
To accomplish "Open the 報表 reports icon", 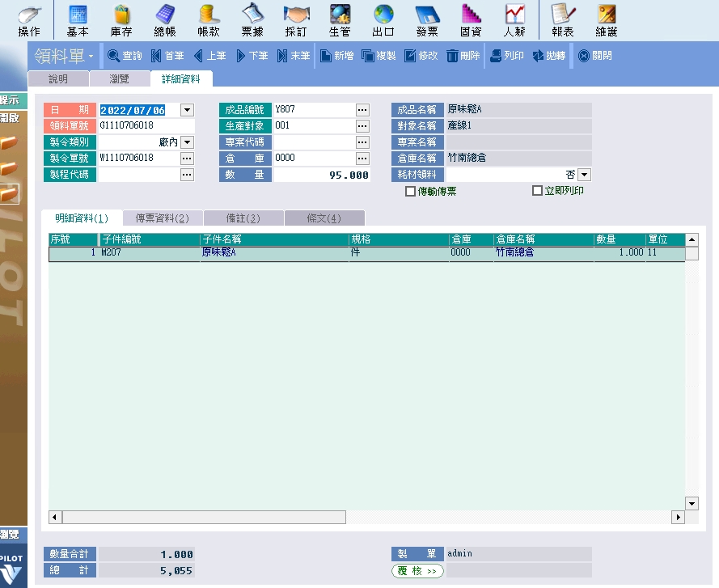I will 562,21.
